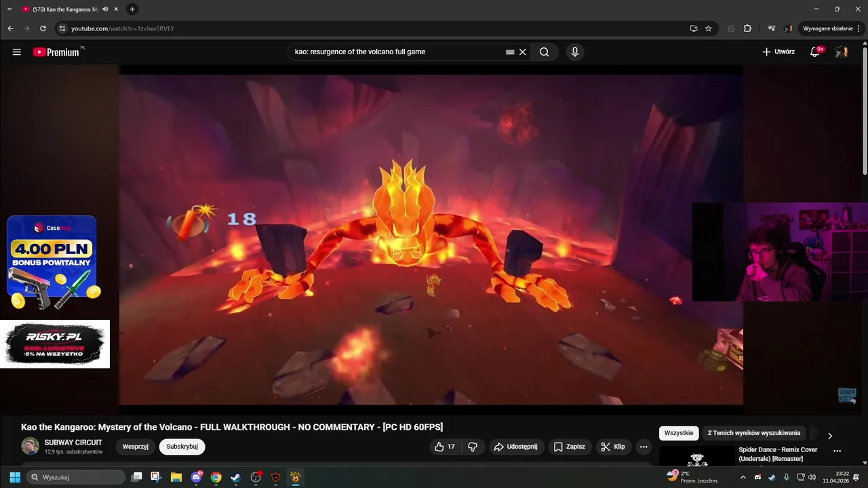Like the video with thumbs up
868x488 pixels.
point(445,447)
